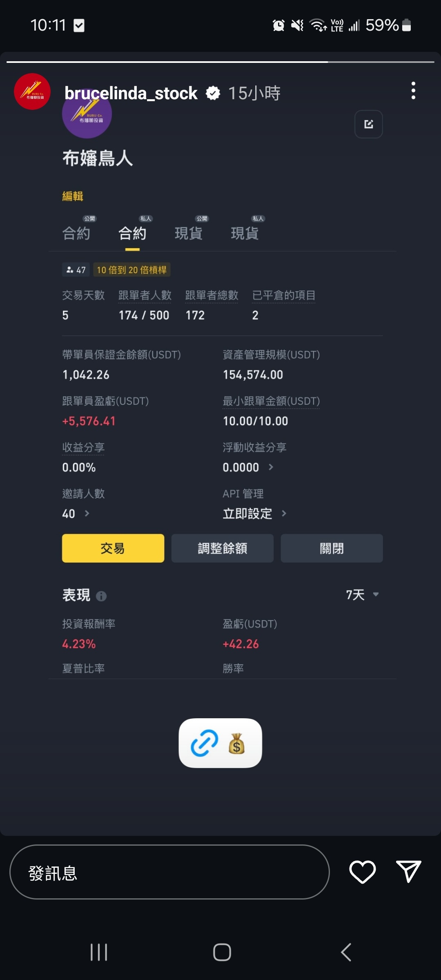Tap the 調整餘額 button

pyautogui.click(x=223, y=548)
